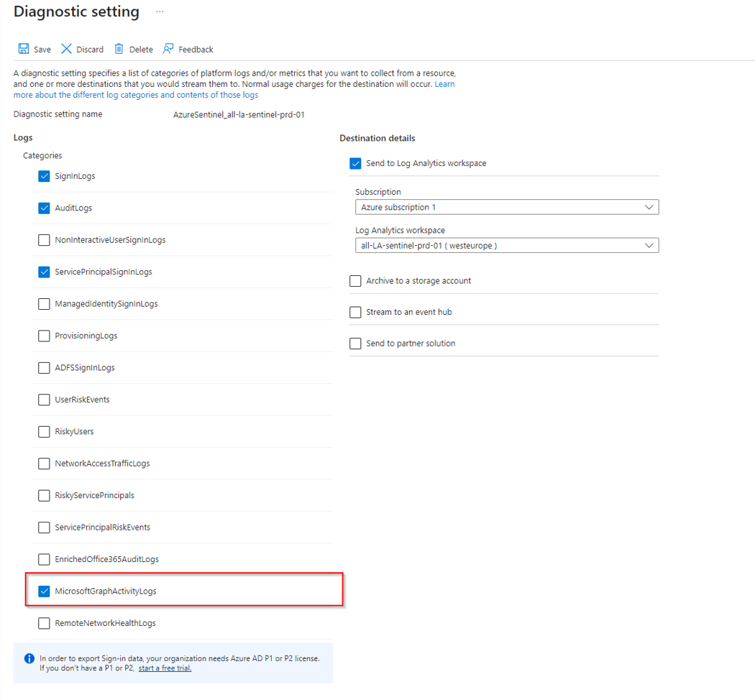The height and width of the screenshot is (700, 755).
Task: Open the Subscription dropdown
Action: (507, 207)
